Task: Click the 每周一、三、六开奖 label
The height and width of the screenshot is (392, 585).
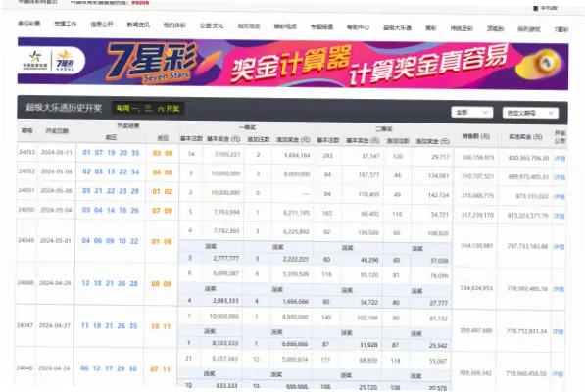Action: (x=148, y=108)
